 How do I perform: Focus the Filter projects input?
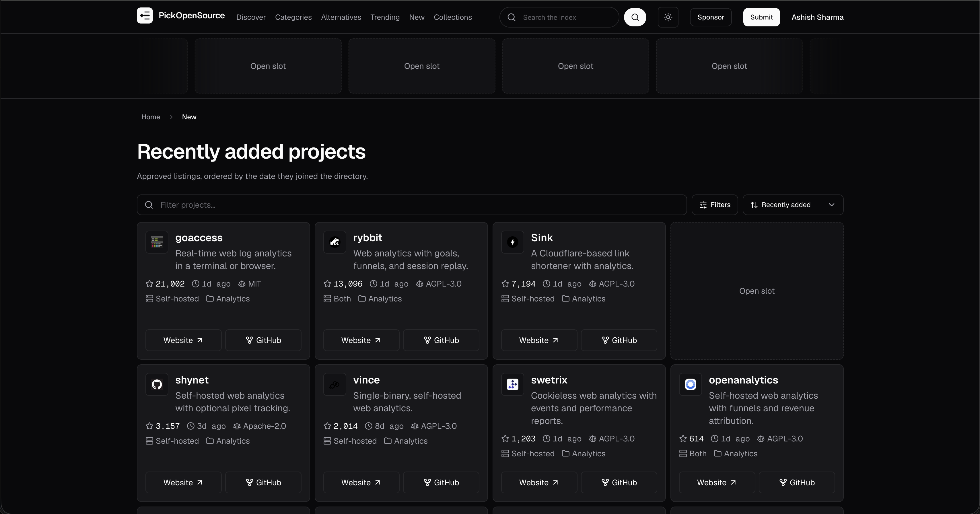tap(412, 205)
